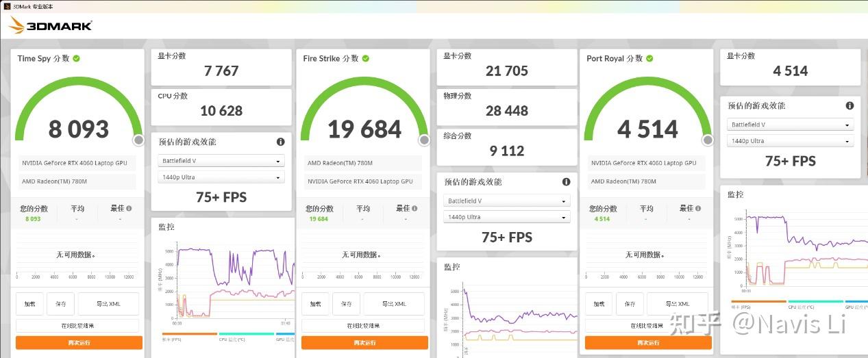Click the 3DMark logo in the header

pos(50,26)
